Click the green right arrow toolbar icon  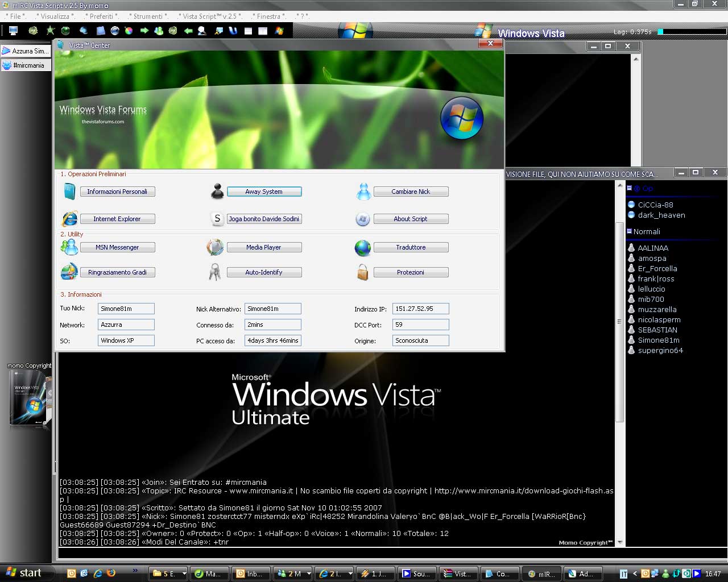coord(144,31)
